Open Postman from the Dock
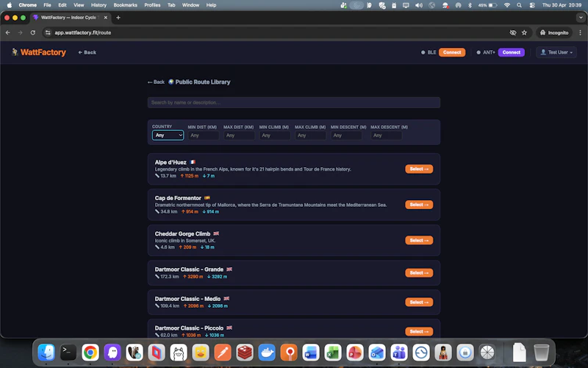The height and width of the screenshot is (368, 588). [x=223, y=353]
